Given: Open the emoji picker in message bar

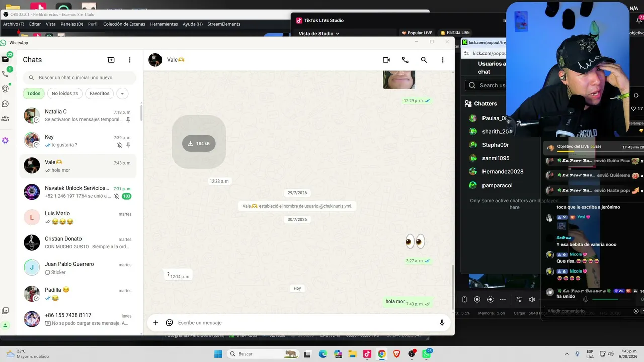Looking at the screenshot, I should click(x=170, y=323).
